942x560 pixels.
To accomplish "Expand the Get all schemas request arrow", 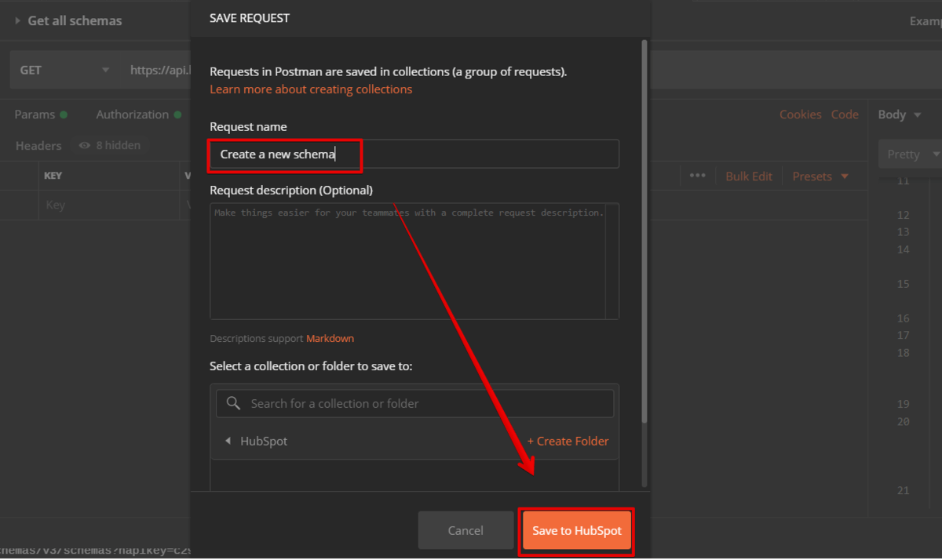I will pos(17,21).
